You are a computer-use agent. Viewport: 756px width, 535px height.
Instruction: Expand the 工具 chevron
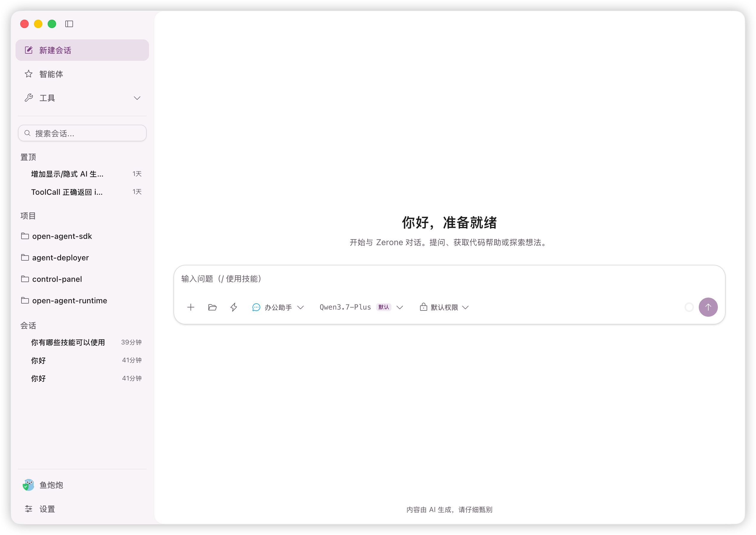coord(137,98)
